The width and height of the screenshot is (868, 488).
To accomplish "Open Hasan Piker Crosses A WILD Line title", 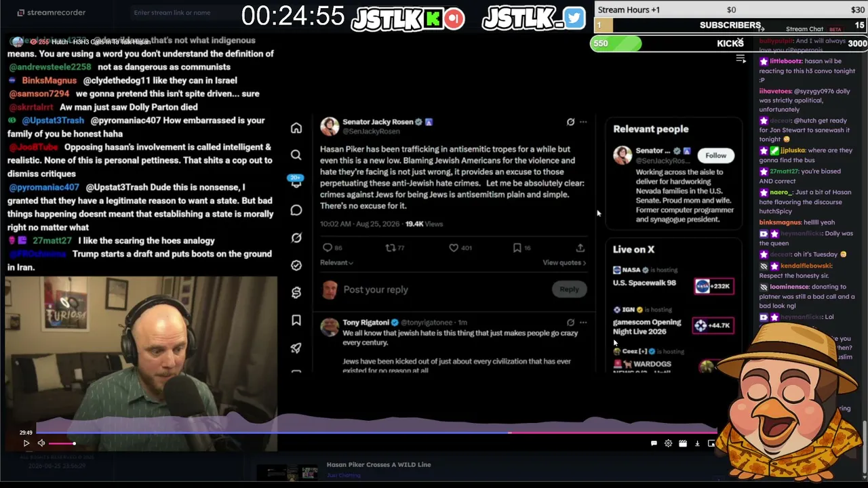I will [378, 464].
